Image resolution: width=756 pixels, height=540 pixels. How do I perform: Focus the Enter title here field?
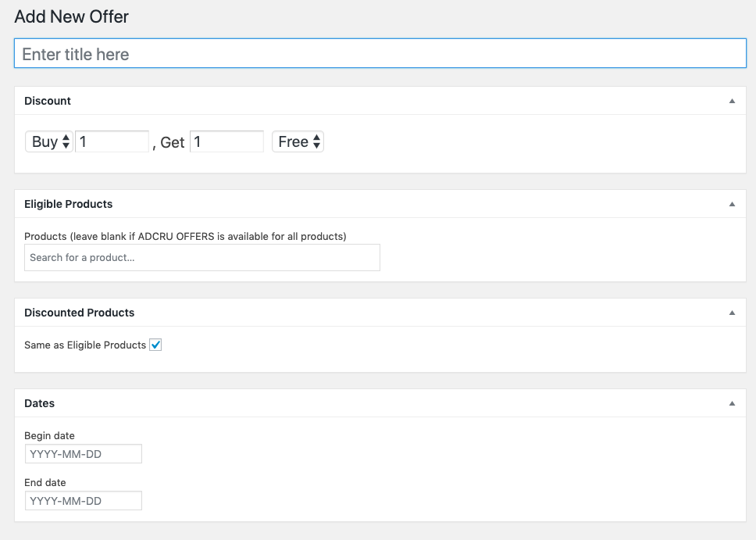(x=380, y=54)
